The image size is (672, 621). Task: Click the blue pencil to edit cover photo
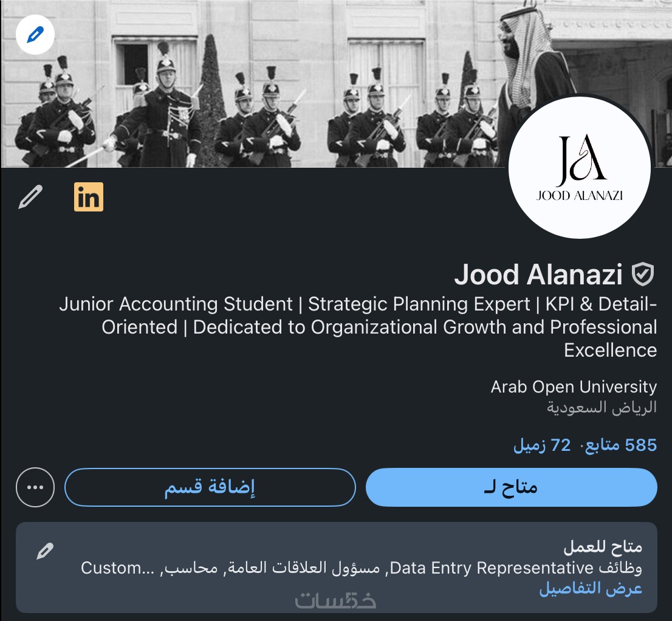click(35, 35)
